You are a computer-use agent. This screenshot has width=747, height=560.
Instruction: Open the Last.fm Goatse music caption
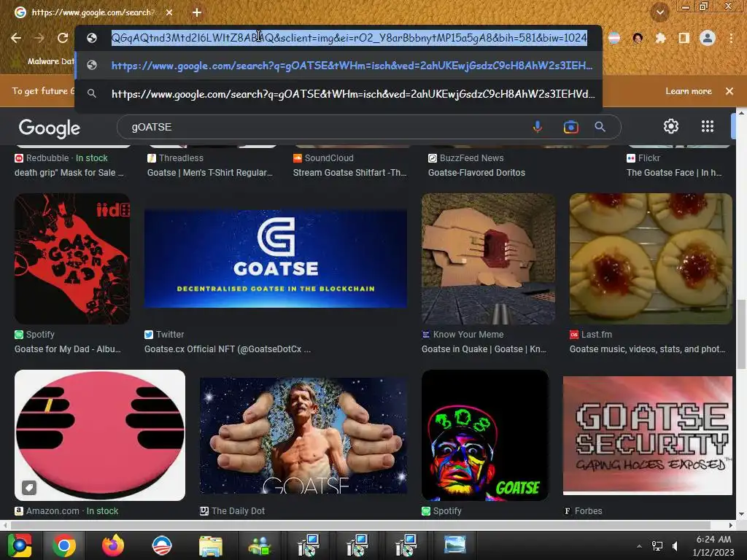pos(648,349)
